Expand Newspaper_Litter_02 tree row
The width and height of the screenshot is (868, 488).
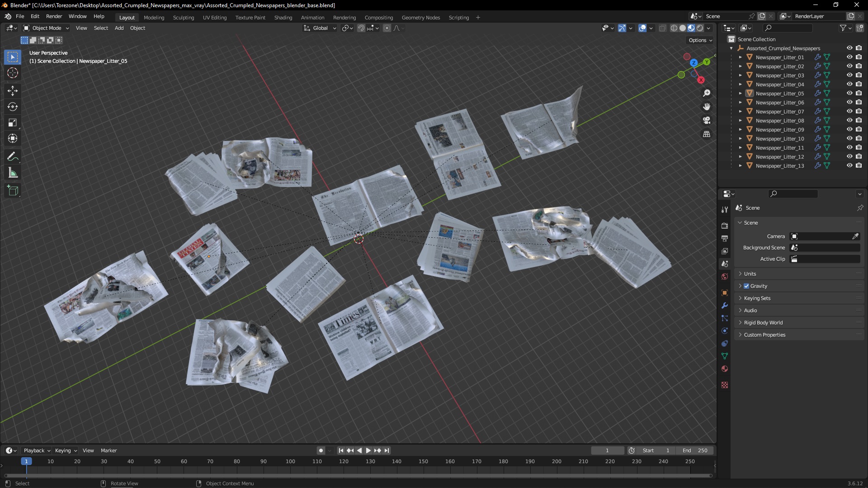click(x=740, y=66)
